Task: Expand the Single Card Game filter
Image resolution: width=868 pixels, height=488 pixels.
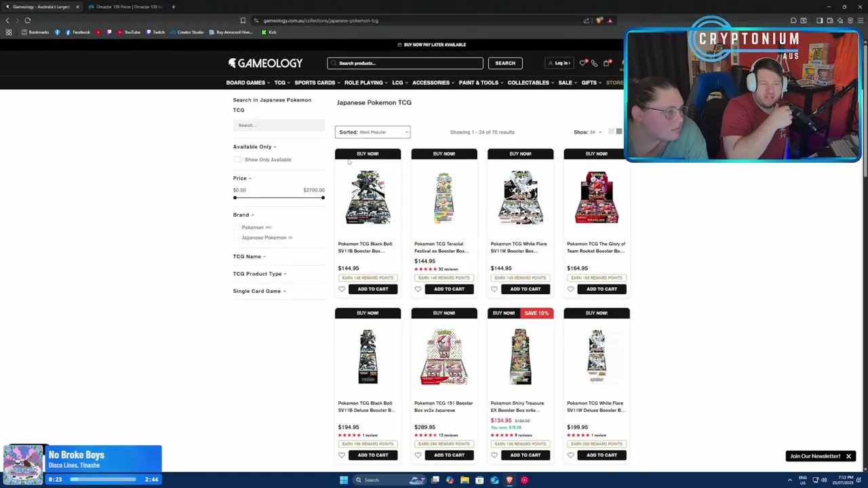Action: [x=260, y=291]
